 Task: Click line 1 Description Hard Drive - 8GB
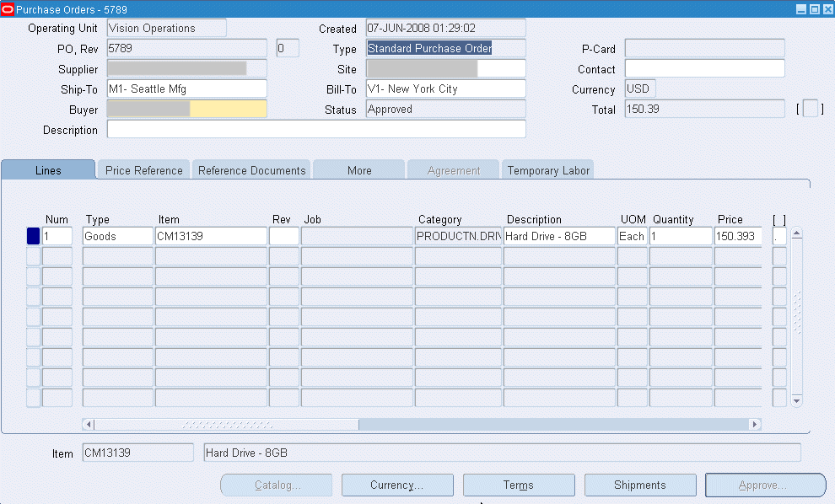[559, 236]
